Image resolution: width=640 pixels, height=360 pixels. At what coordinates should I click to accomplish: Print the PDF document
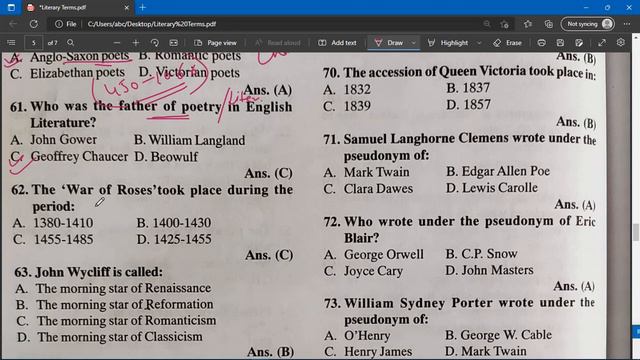[x=542, y=42]
